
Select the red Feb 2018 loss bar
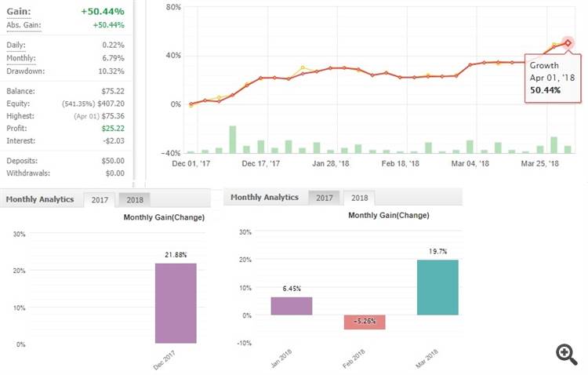[365, 322]
